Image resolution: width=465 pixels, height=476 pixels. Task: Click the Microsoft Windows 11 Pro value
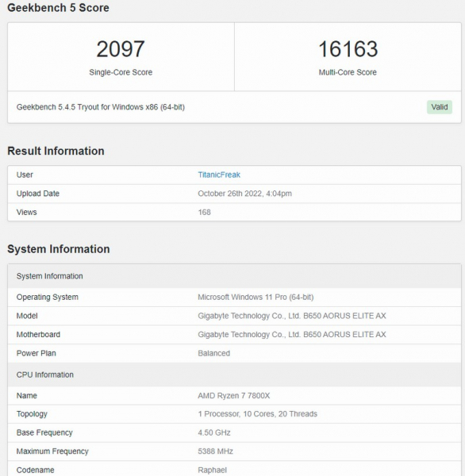tap(256, 297)
